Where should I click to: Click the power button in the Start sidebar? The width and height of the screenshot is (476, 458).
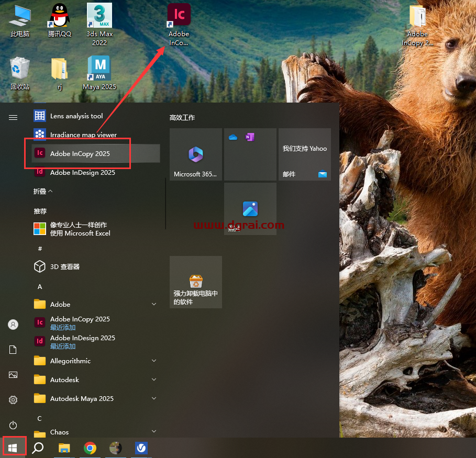(x=13, y=425)
